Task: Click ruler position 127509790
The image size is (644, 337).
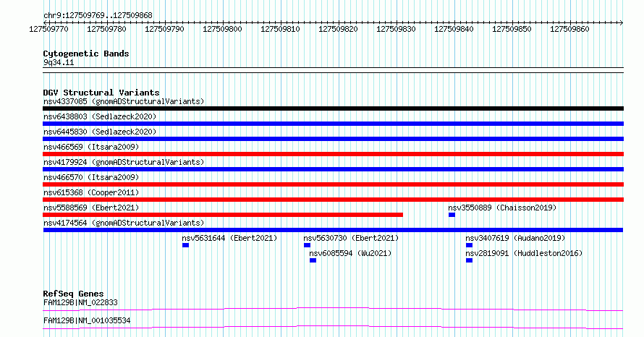Action: pos(165,29)
